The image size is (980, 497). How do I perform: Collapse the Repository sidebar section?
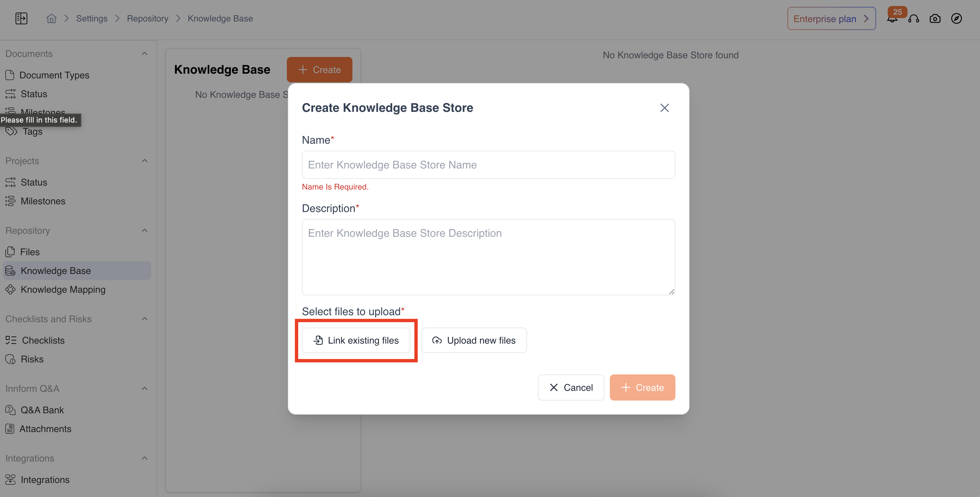(145, 230)
